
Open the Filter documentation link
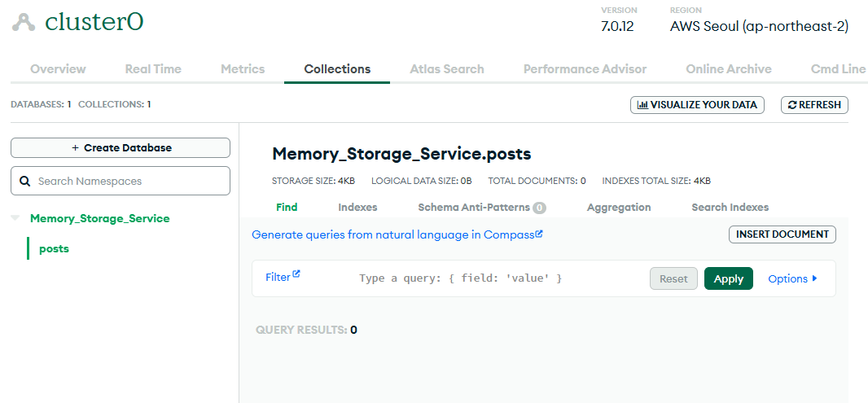[x=283, y=276]
